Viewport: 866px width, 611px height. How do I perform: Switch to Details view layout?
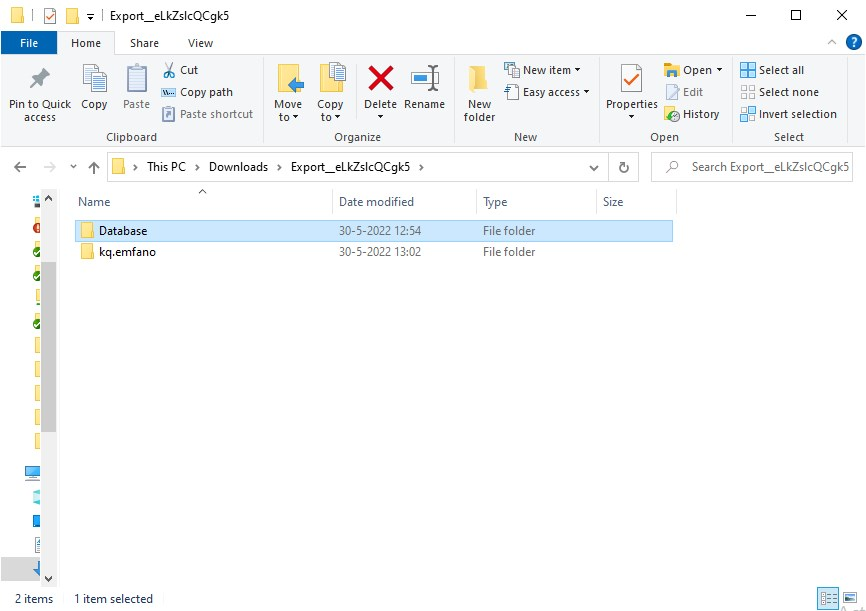828,598
